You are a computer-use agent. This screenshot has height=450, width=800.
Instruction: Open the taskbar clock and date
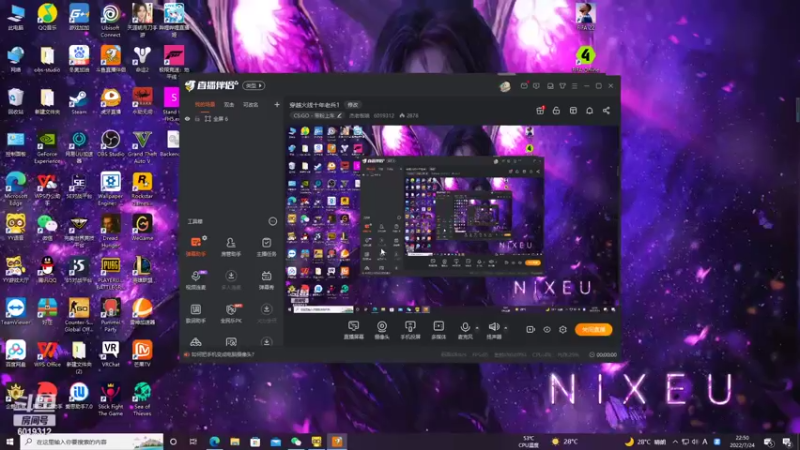coord(742,441)
